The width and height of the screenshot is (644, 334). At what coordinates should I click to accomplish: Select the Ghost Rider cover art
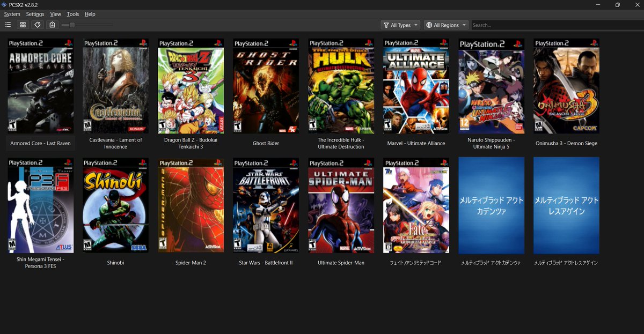[266, 86]
